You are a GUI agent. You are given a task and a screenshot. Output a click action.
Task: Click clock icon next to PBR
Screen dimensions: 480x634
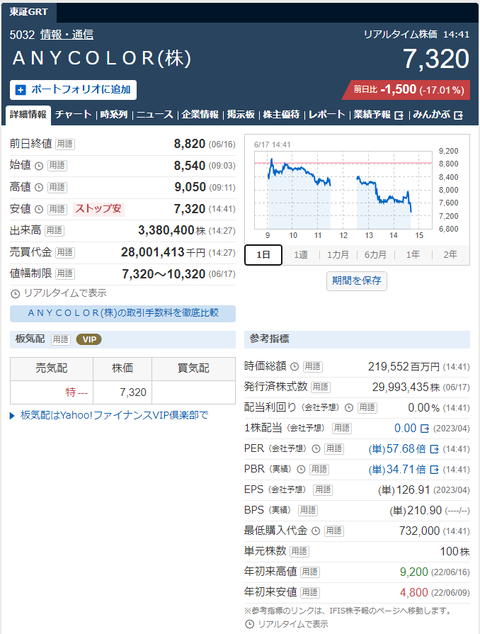click(x=301, y=469)
